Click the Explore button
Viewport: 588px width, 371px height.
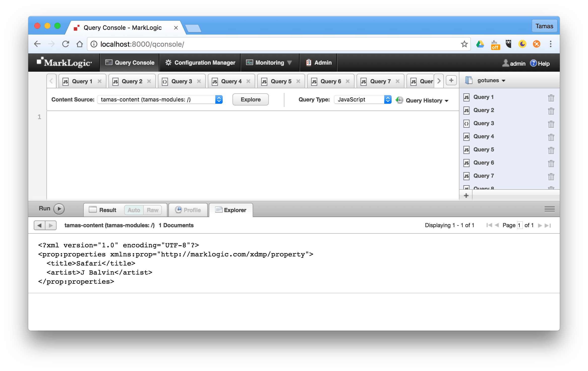click(250, 99)
